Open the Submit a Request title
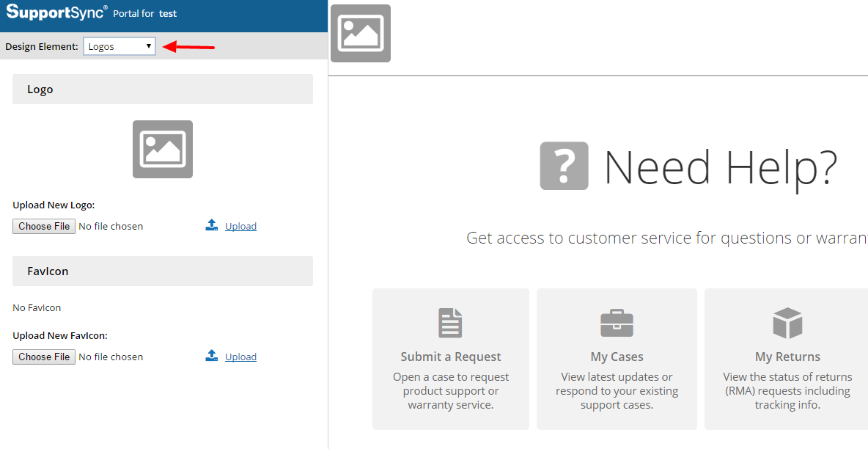 point(450,357)
